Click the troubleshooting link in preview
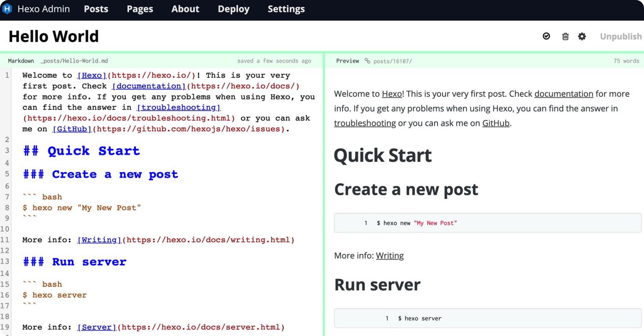The image size is (644, 336). [365, 123]
